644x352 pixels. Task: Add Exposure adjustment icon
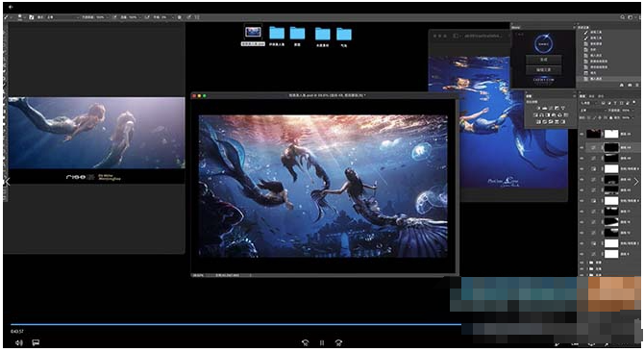[x=557, y=108]
